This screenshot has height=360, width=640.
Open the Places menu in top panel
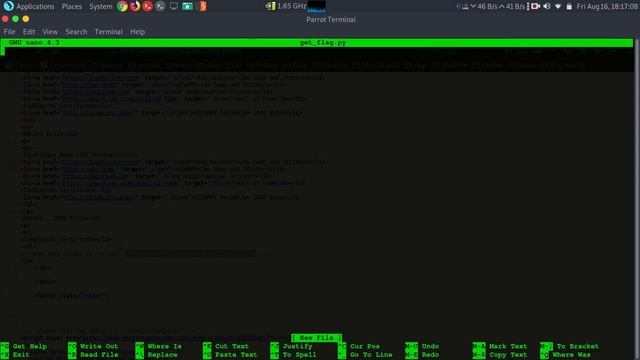(71, 7)
